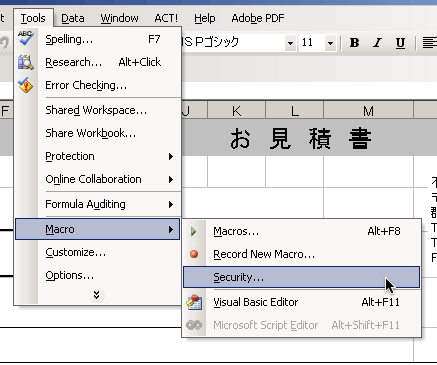Image resolution: width=437 pixels, height=365 pixels.
Task: Choose Customize... from the Tools menu
Action: (97, 252)
